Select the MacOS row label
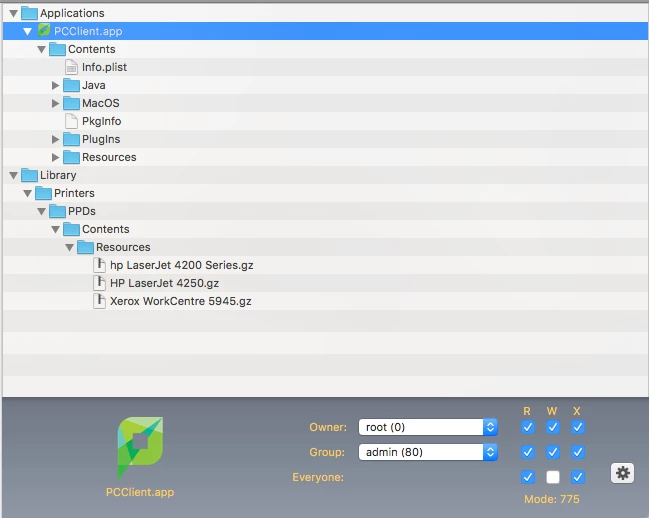Viewport: 649px width, 518px height. pos(101,103)
